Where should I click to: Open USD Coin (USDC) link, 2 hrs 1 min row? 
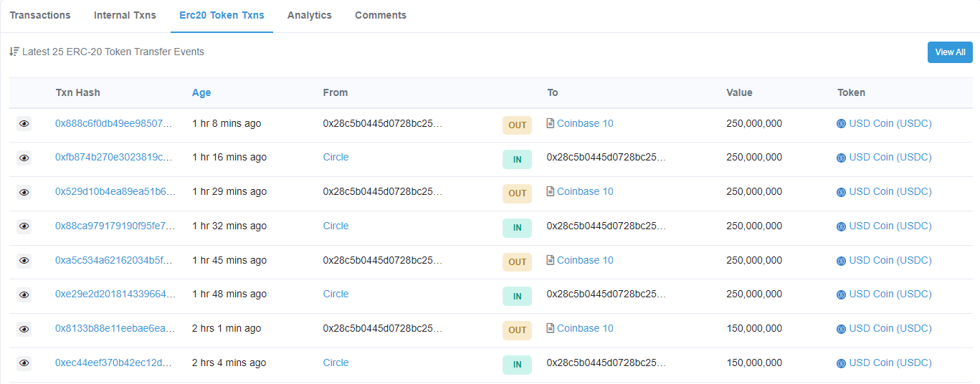[x=890, y=328]
